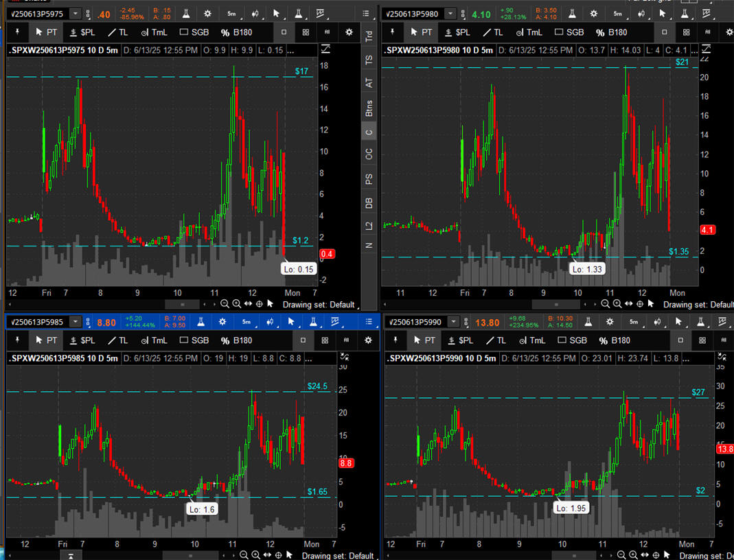Screen dimensions: 734x560
Task: Open list menu icon in P5975 header
Action: pyautogui.click(x=366, y=14)
